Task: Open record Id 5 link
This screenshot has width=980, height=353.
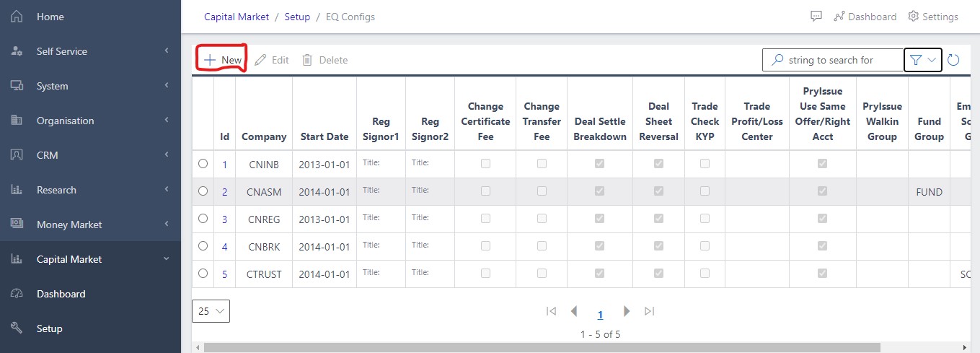Action: pyautogui.click(x=224, y=274)
